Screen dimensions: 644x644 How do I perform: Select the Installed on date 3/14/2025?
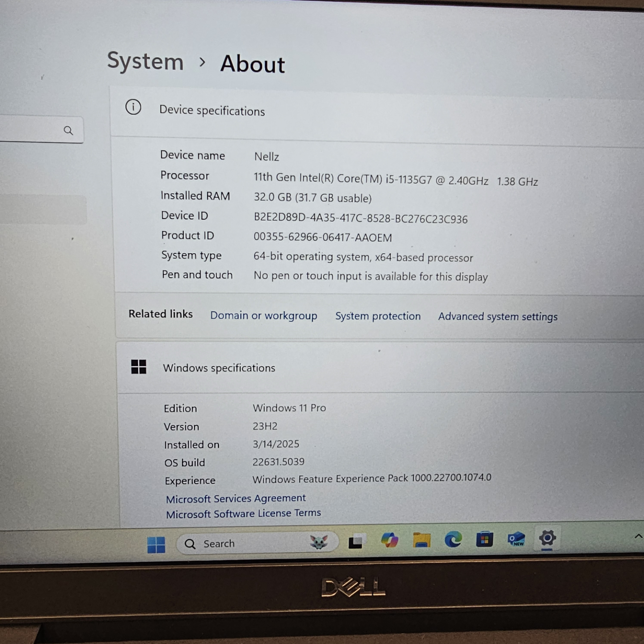click(x=276, y=444)
